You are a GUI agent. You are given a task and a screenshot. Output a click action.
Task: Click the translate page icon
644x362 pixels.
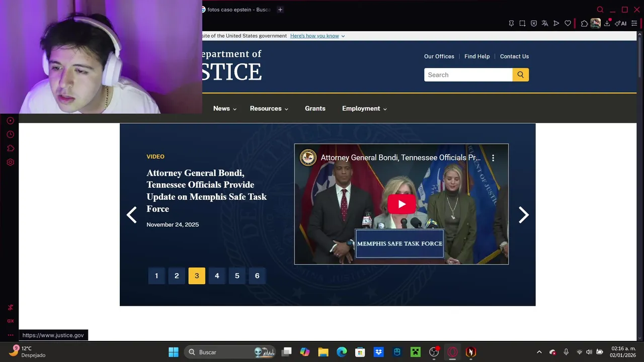click(545, 23)
